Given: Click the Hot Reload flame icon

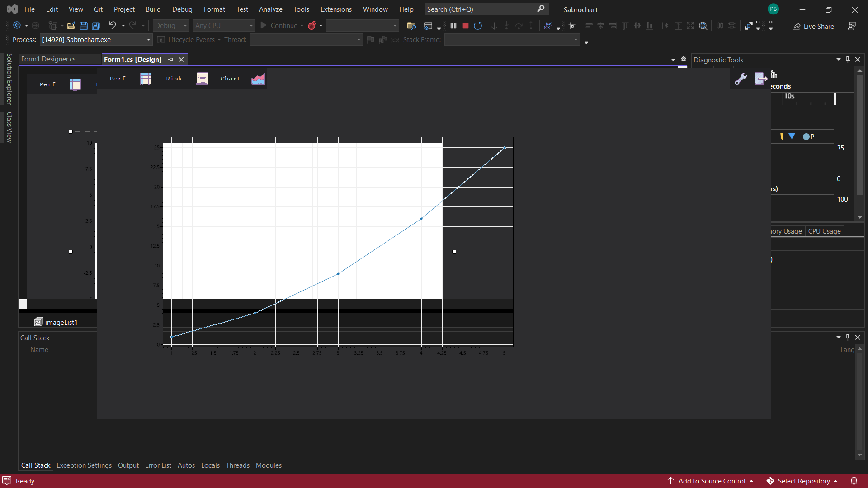Looking at the screenshot, I should click(312, 26).
